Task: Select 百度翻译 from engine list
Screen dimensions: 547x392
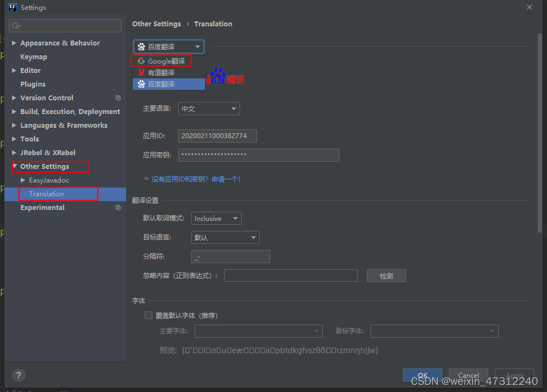Action: coord(169,84)
